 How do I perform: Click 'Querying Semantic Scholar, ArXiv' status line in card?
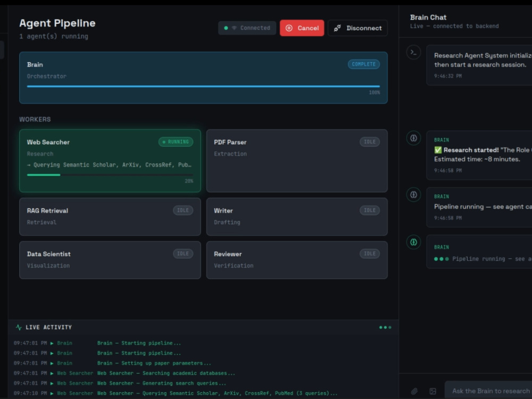[x=109, y=165]
